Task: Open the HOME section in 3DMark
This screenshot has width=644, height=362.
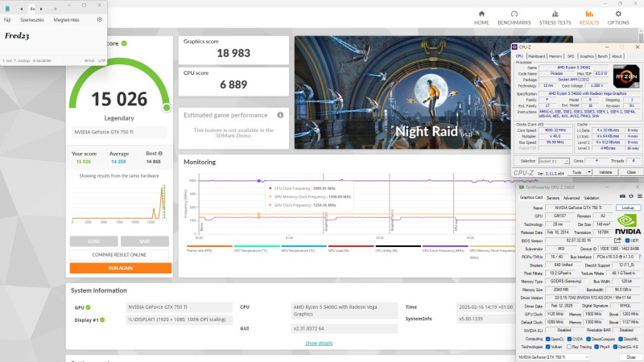Action: [481, 18]
